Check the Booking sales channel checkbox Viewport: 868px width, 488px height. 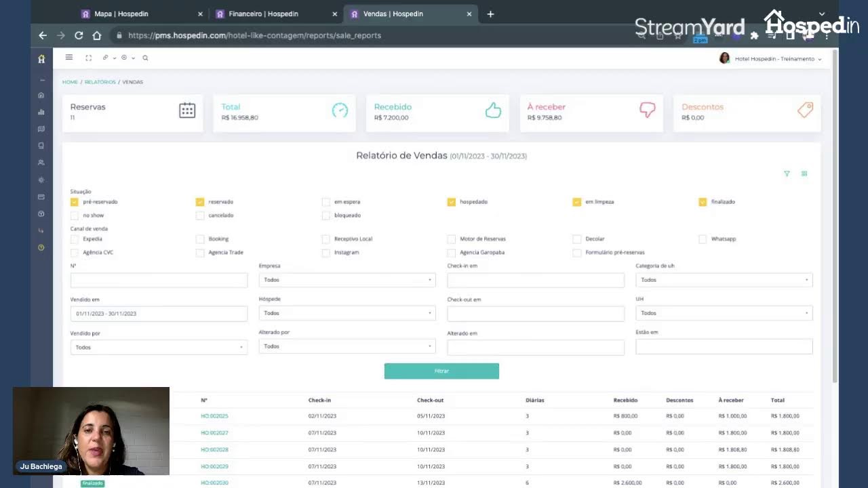(x=200, y=239)
